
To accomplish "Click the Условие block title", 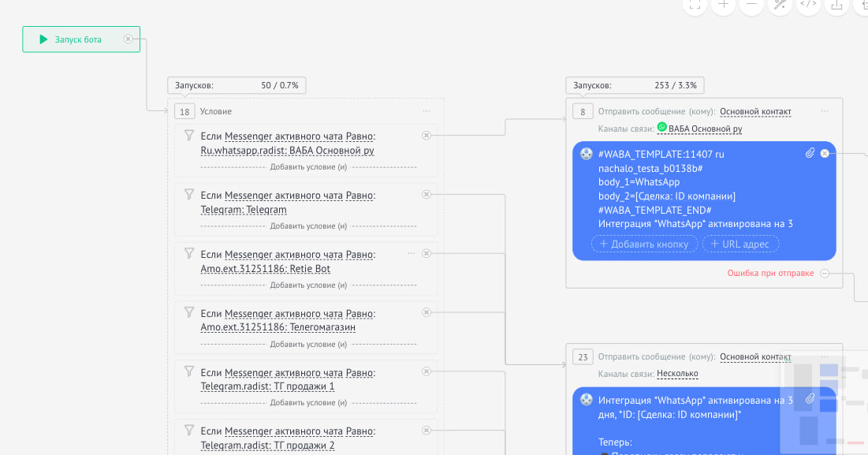I will click(x=216, y=111).
